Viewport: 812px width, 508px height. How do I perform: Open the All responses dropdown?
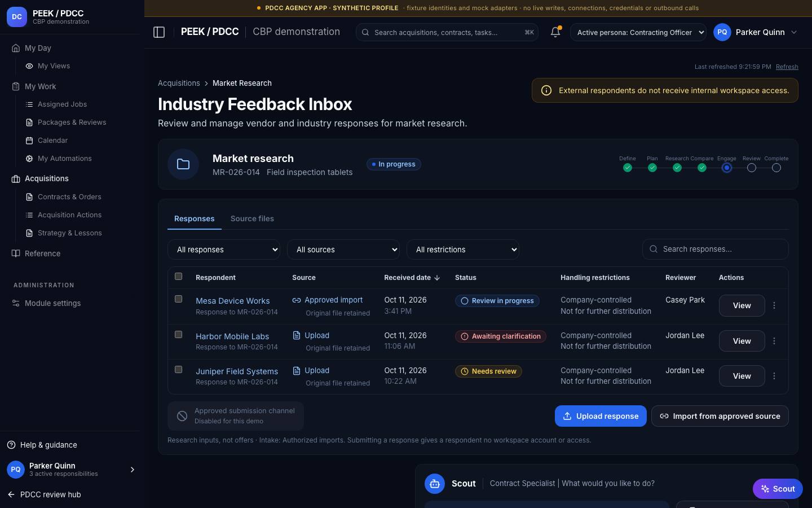click(x=224, y=249)
